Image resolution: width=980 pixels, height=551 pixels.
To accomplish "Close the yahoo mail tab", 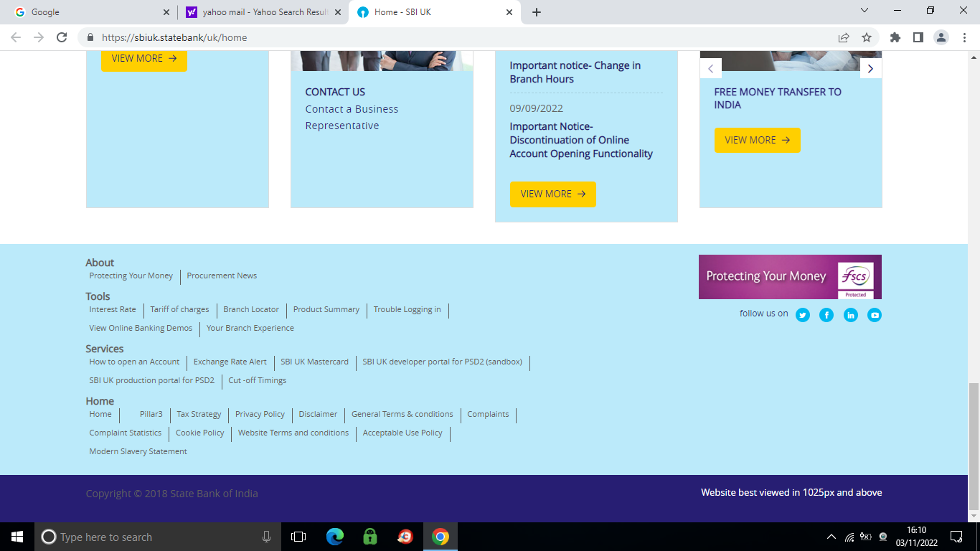I will (x=338, y=12).
